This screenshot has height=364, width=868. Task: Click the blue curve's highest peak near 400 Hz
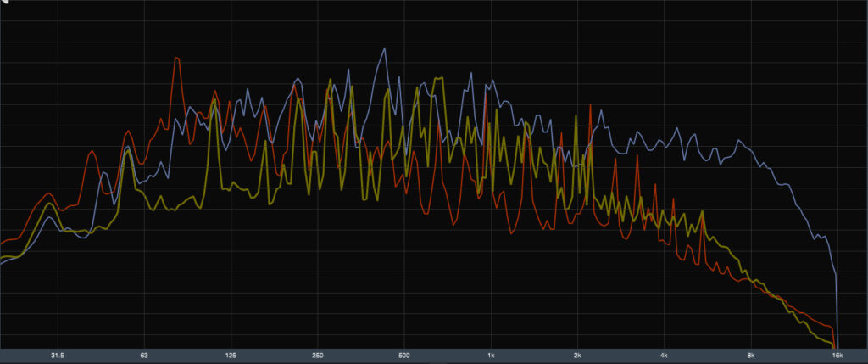[x=383, y=49]
